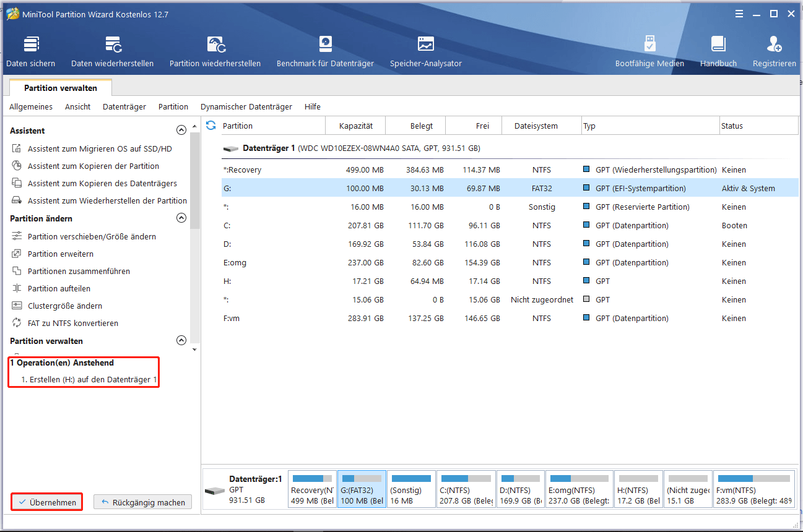
Task: Select the Nicht zugeordnet partition row
Action: (510, 300)
